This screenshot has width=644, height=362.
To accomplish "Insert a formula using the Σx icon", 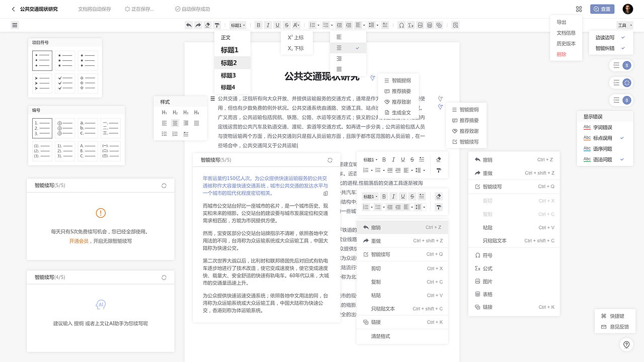I will pyautogui.click(x=411, y=25).
